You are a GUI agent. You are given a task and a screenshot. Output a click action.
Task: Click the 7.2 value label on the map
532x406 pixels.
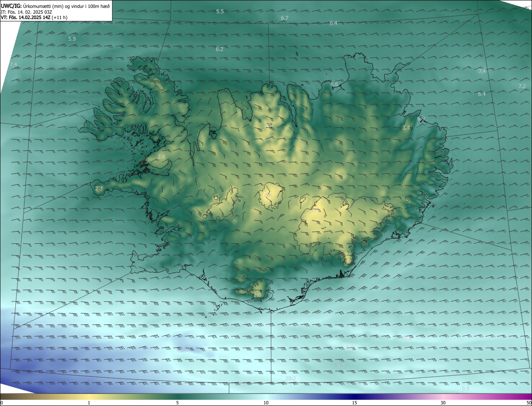[522, 86]
